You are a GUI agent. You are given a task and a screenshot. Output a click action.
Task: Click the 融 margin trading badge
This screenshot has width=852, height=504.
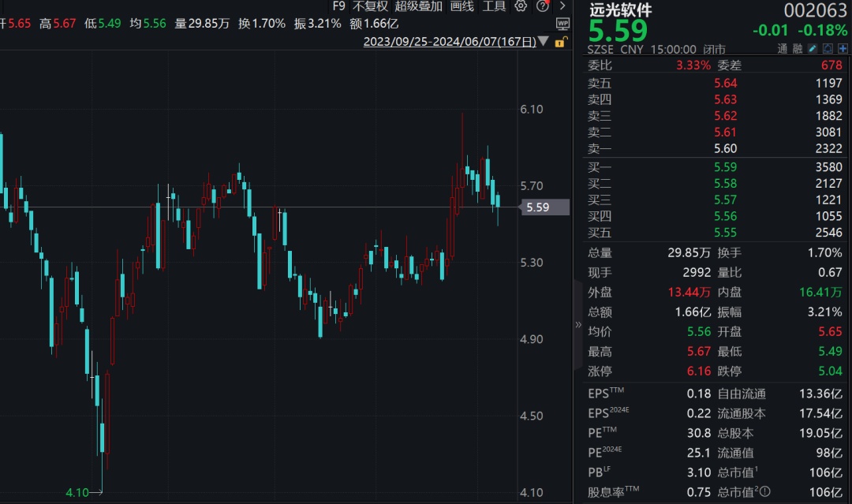point(797,49)
